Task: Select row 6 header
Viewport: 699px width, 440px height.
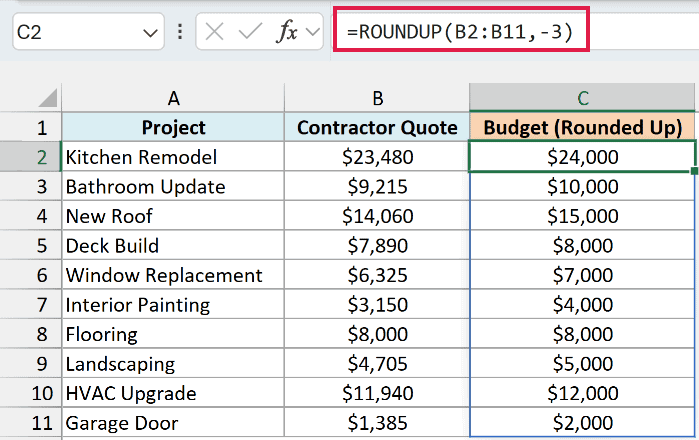Action: coord(30,275)
